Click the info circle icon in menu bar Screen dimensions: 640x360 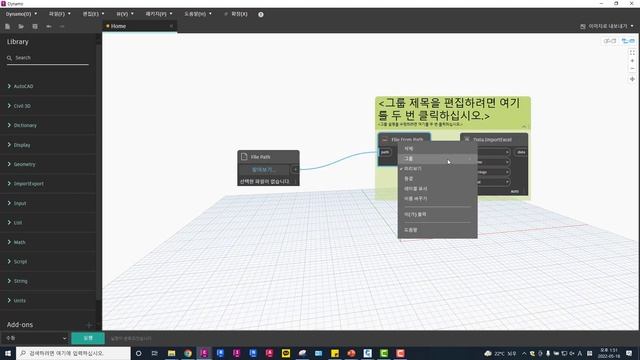click(261, 14)
